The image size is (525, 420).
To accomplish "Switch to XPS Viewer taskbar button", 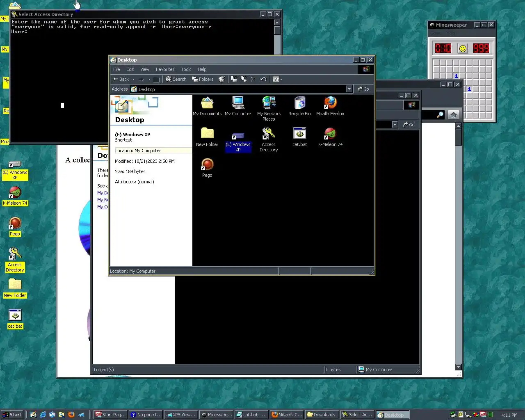I will [181, 415].
